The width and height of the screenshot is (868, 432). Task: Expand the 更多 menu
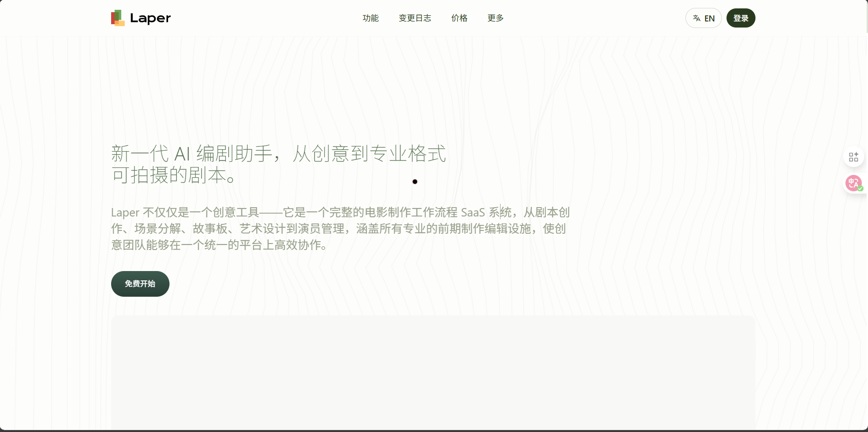point(495,18)
